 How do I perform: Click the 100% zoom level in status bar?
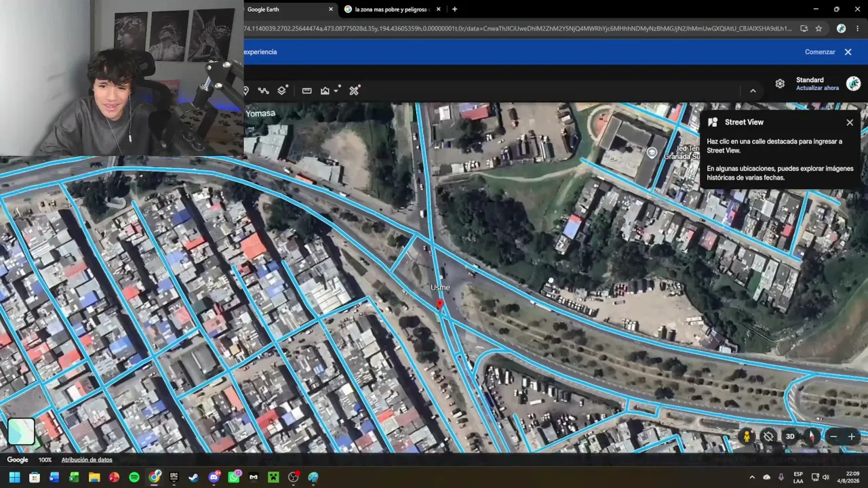click(x=45, y=460)
